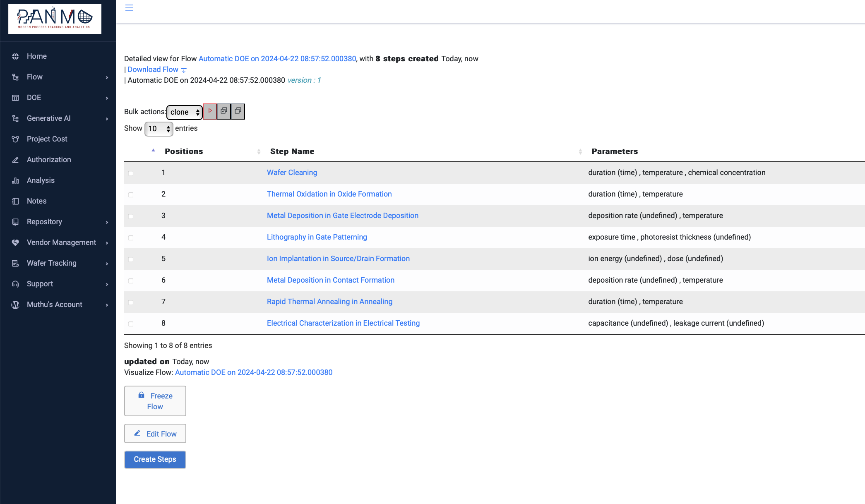This screenshot has width=865, height=504.
Task: Expand the Repository submenu chevron
Action: click(x=107, y=222)
